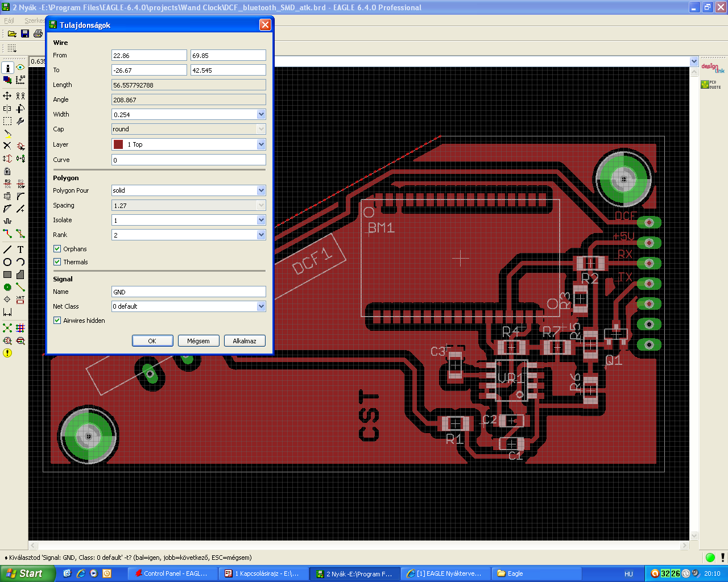Click the Alkalmaz button

tap(245, 341)
